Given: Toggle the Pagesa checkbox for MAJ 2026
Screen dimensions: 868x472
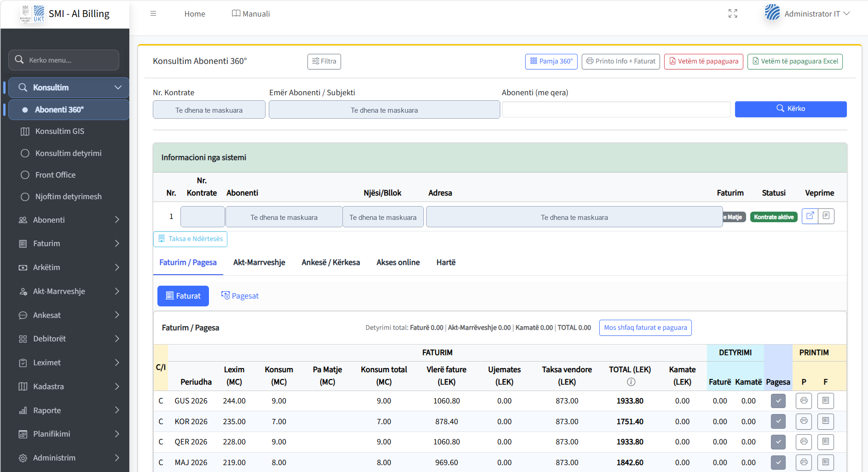Looking at the screenshot, I should (778, 462).
